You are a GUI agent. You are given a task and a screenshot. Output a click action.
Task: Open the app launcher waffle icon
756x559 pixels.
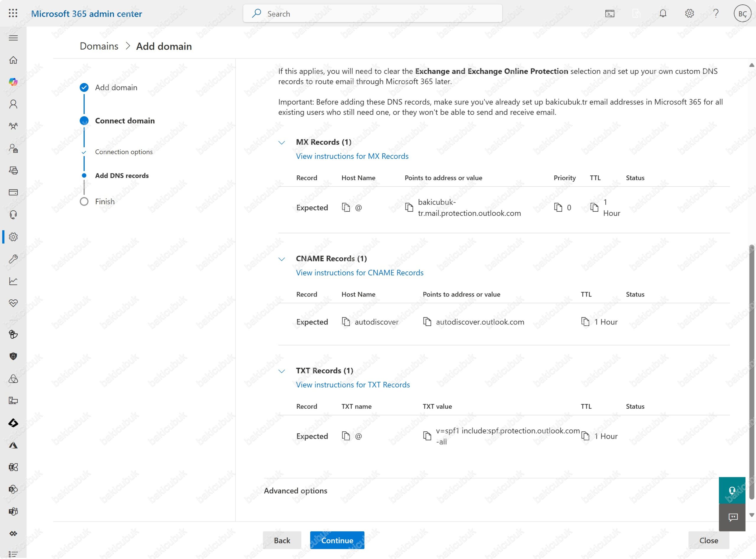pyautogui.click(x=13, y=14)
